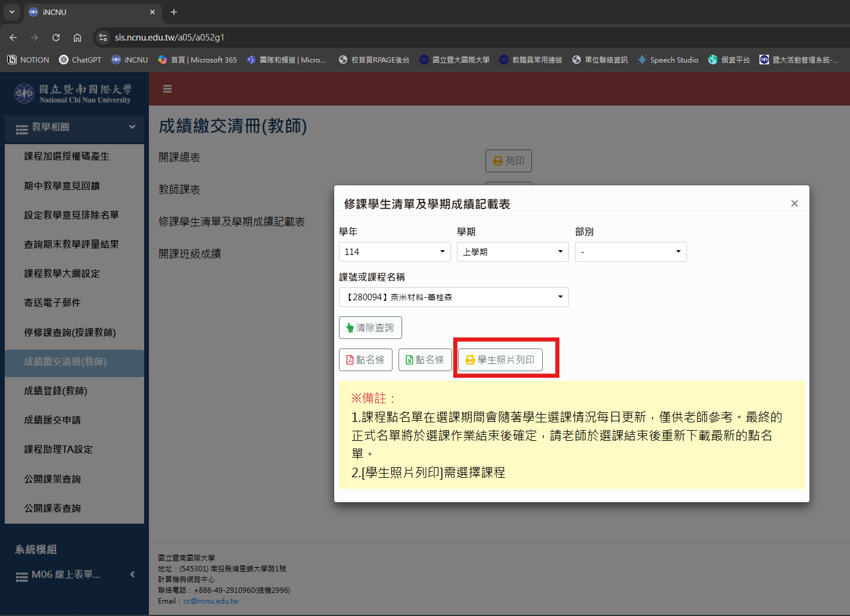Screen dimensions: 850x616
Task: Select 課程助理TA設定 in the sidebar
Action: click(58, 449)
